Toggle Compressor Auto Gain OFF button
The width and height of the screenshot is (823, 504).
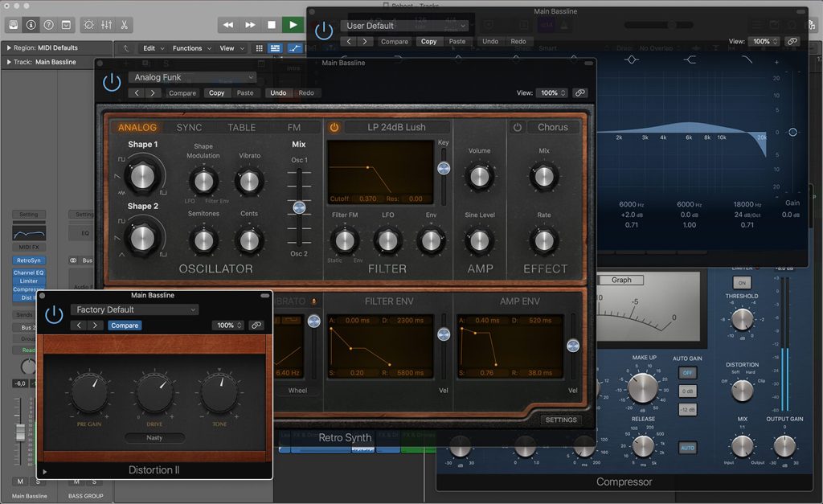[688, 373]
